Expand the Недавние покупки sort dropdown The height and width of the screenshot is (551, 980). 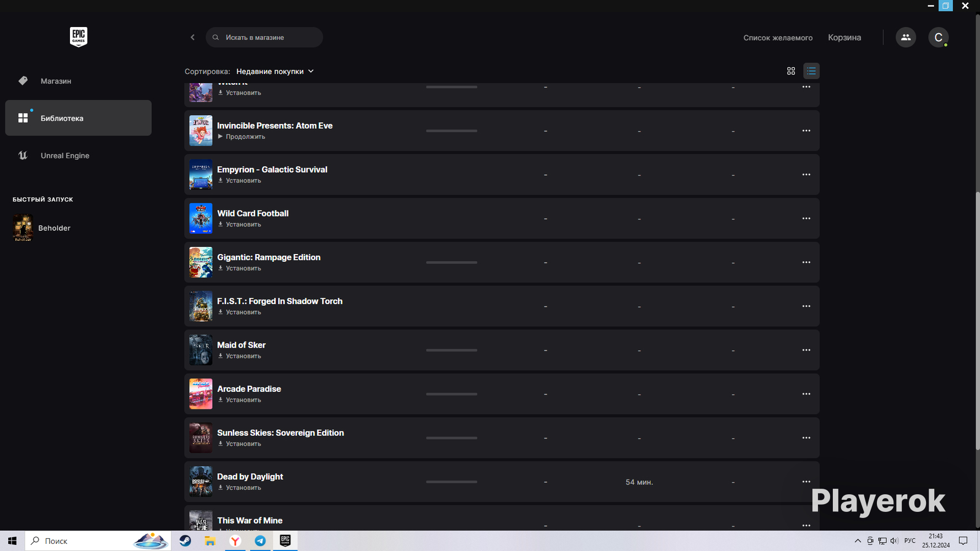pos(275,71)
